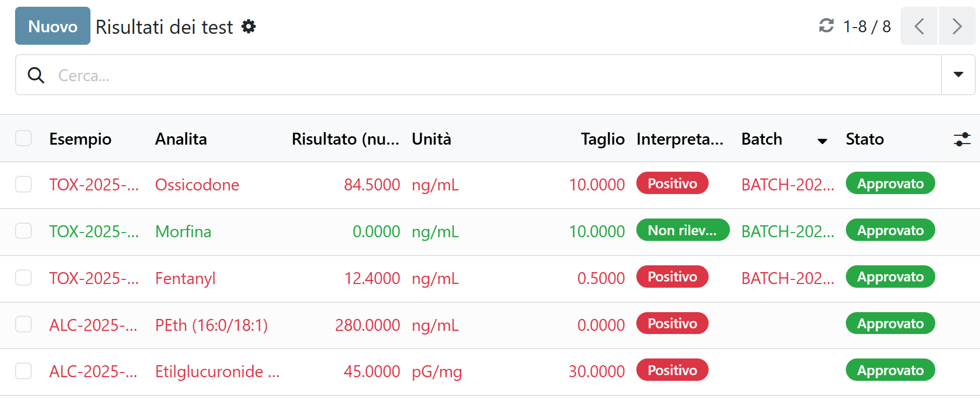Click the magnifying glass search icon

pos(36,75)
